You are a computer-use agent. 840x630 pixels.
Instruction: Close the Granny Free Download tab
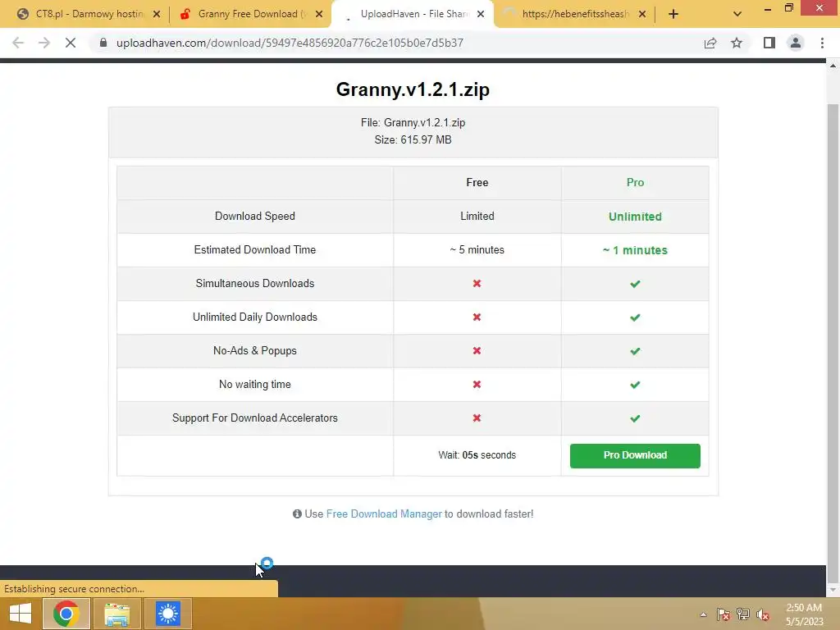click(319, 15)
